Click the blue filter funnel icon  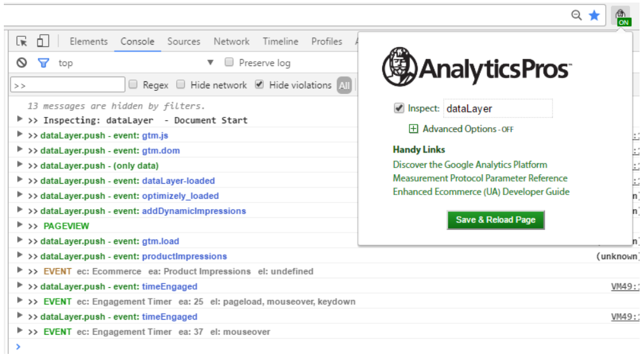43,63
